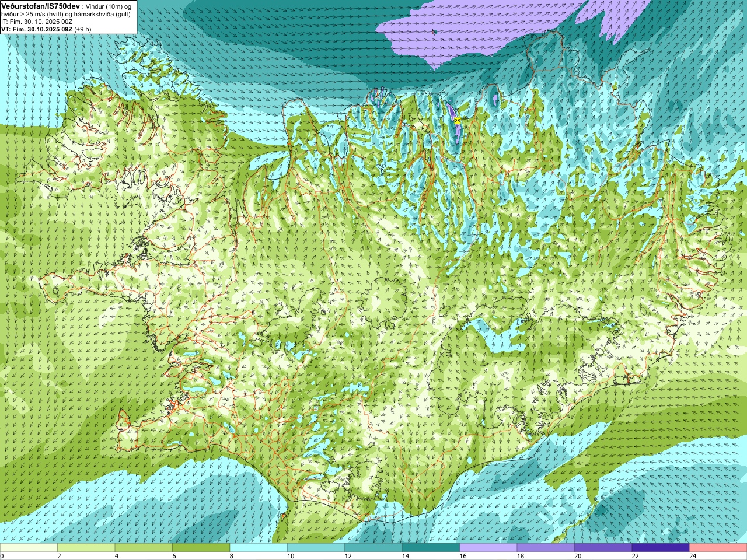
Task: Click the '8' label on the wind scale
Action: point(232,556)
